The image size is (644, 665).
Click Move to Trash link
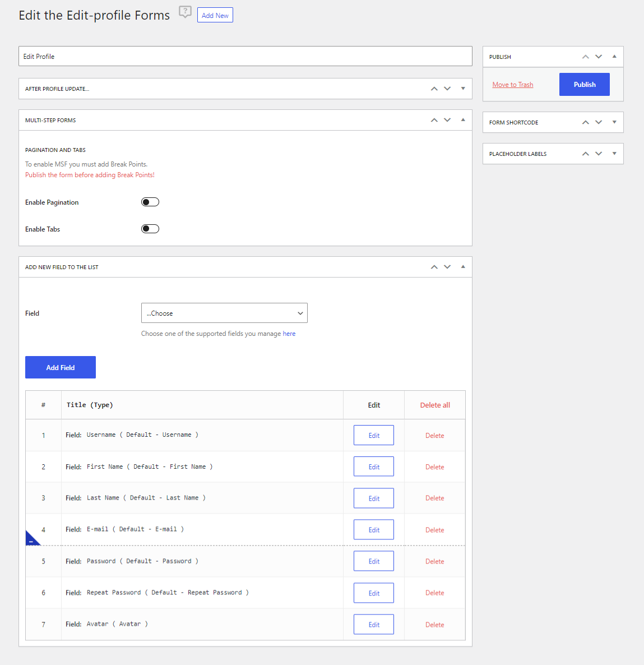click(513, 85)
